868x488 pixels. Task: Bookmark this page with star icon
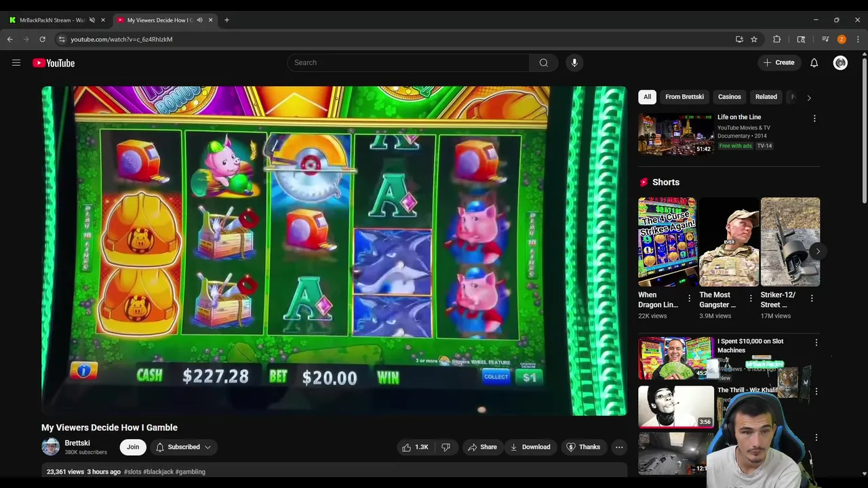click(x=754, y=39)
